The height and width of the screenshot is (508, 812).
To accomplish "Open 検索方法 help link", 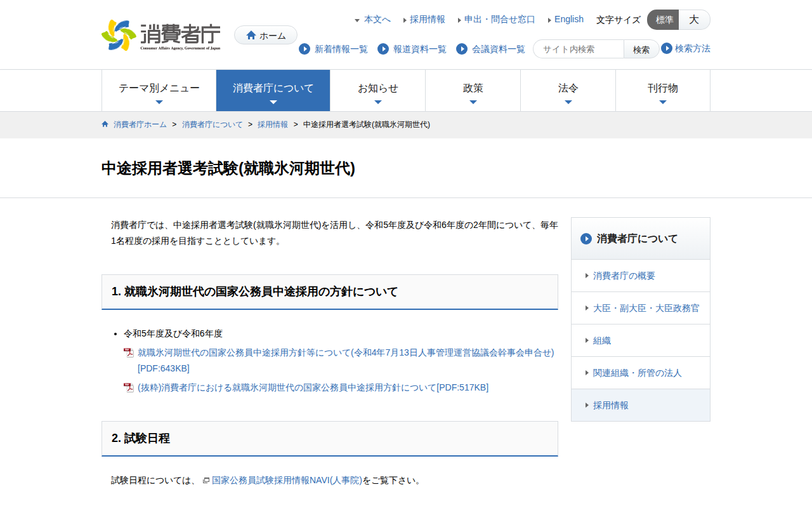I will pyautogui.click(x=693, y=48).
